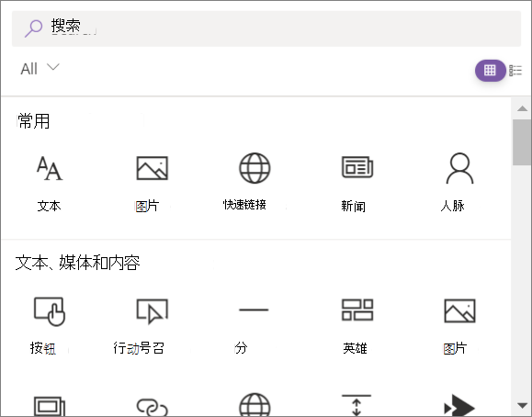Click the purple search magnifier icon
The image size is (532, 417).
click(33, 28)
